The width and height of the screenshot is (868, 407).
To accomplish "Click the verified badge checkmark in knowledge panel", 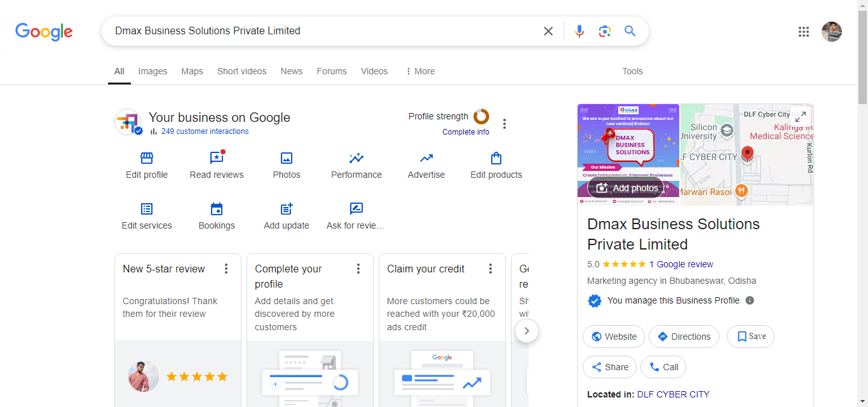I will (595, 301).
